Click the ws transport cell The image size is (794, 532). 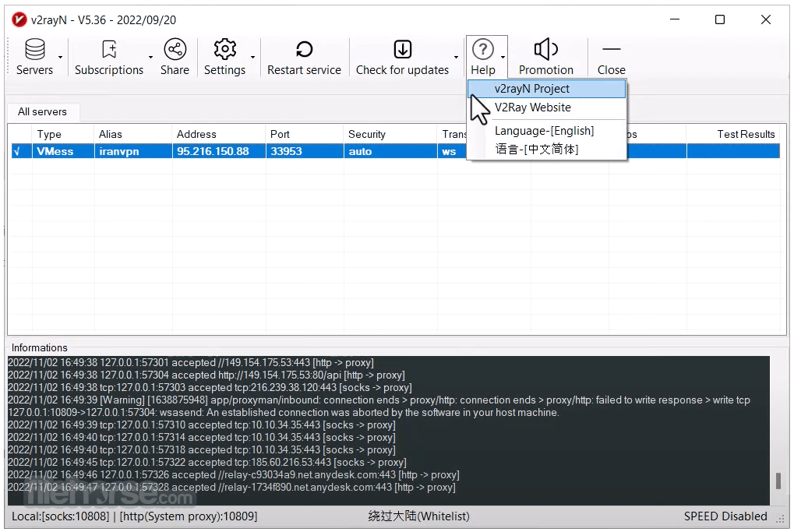452,151
